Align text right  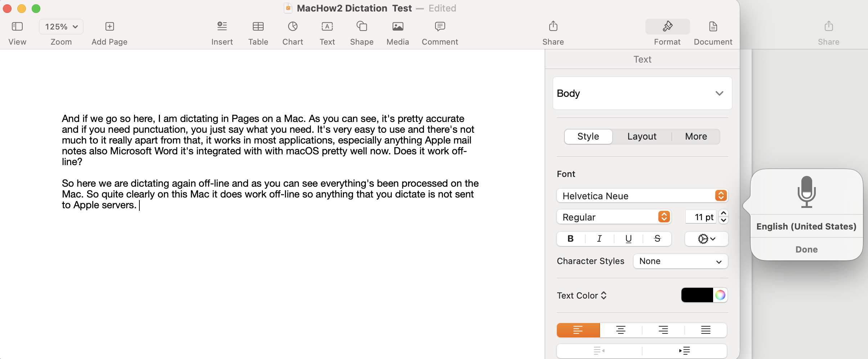point(663,330)
